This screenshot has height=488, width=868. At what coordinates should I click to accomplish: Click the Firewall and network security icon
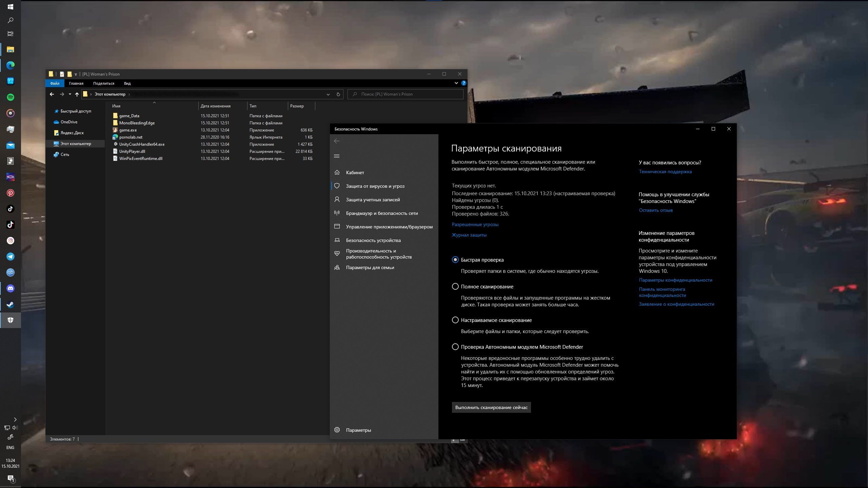(x=337, y=213)
